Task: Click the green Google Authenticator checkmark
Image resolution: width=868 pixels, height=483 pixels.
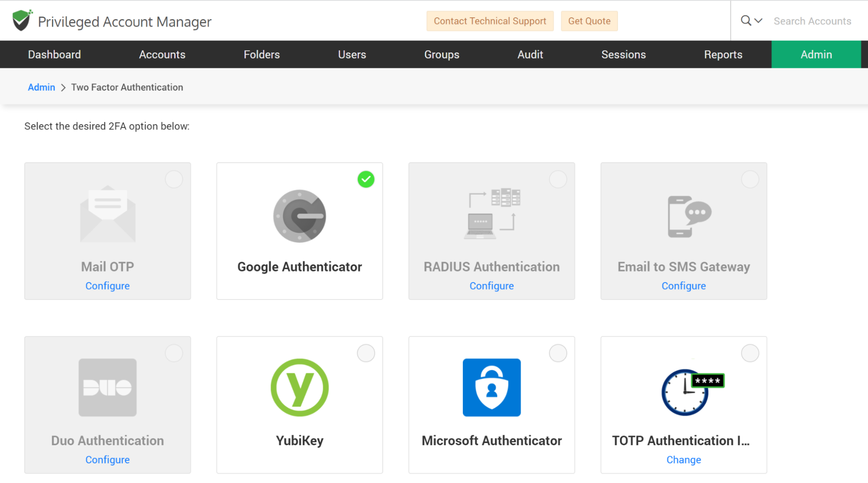Action: pos(366,179)
